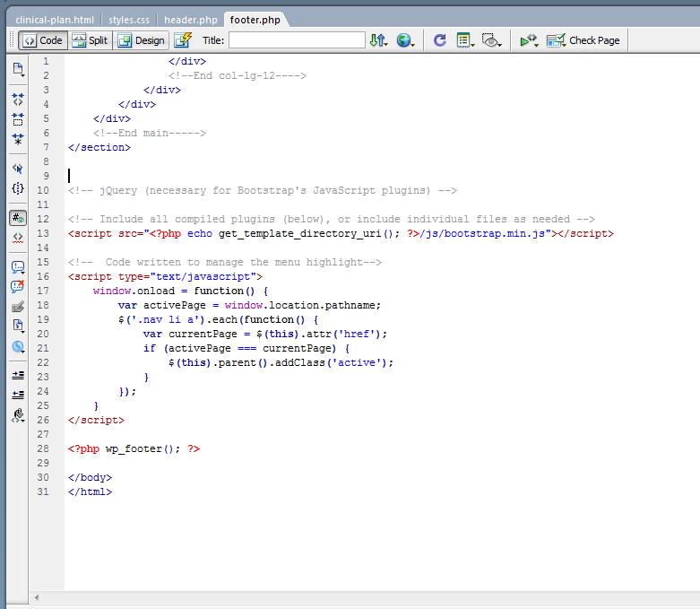Click into the Title input field
700x609 pixels.
pyautogui.click(x=297, y=40)
